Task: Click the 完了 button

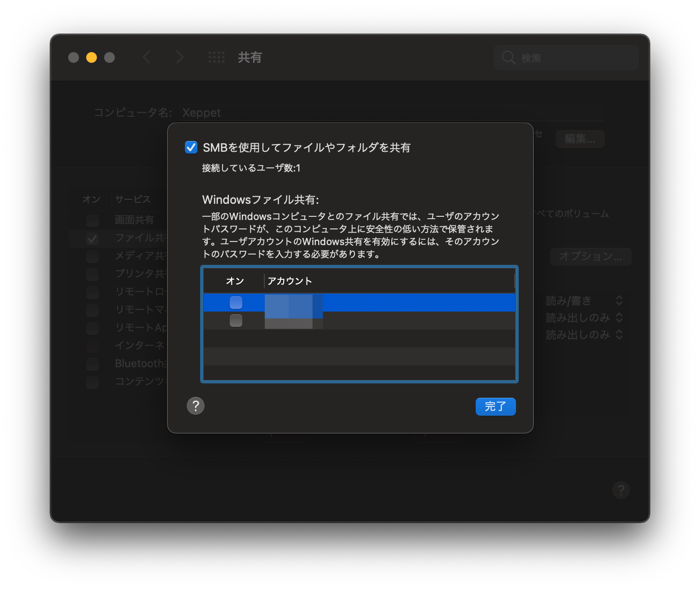Action: 495,407
